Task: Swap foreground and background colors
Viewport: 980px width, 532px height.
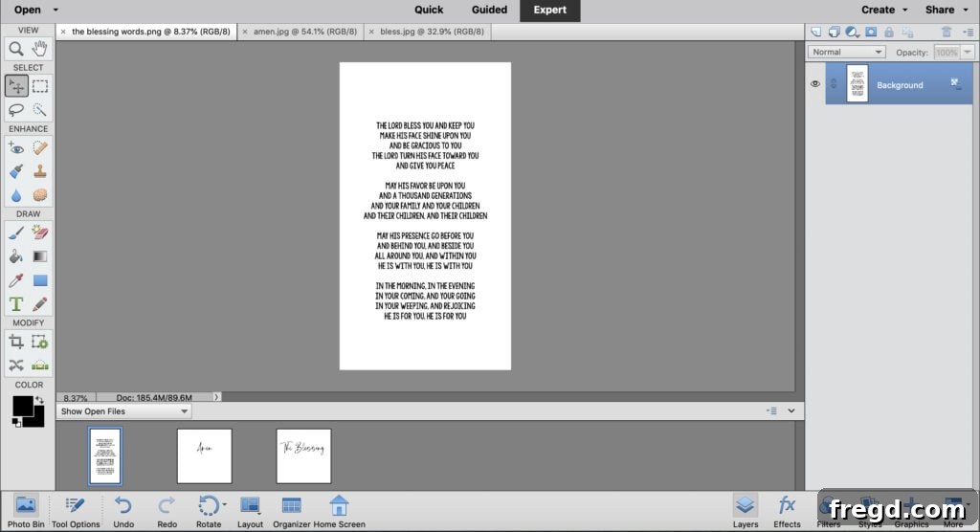Action: coord(39,399)
